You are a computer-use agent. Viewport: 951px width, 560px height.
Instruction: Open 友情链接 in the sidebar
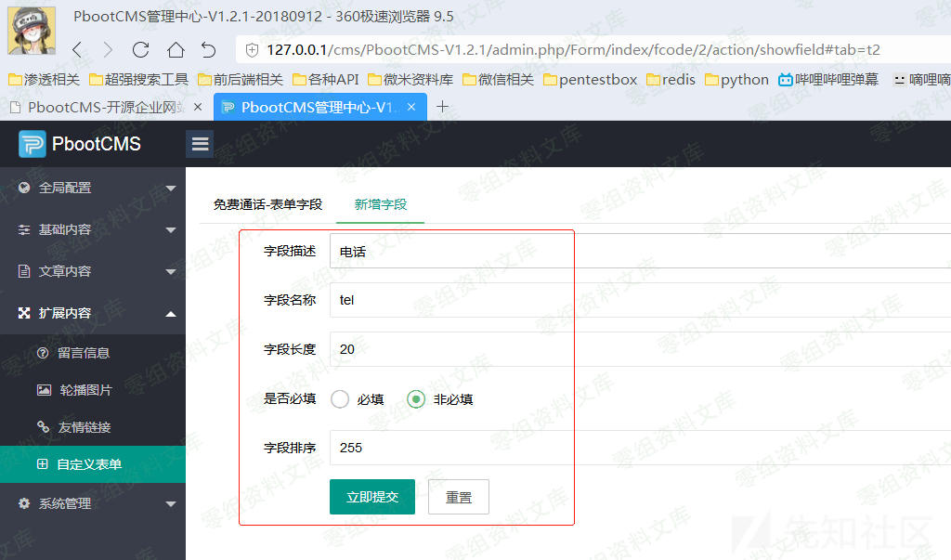[x=85, y=427]
